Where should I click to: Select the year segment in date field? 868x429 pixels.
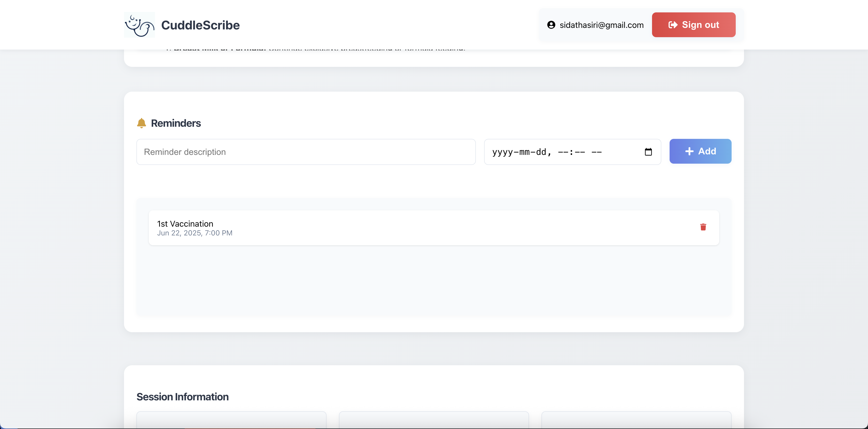(x=502, y=152)
